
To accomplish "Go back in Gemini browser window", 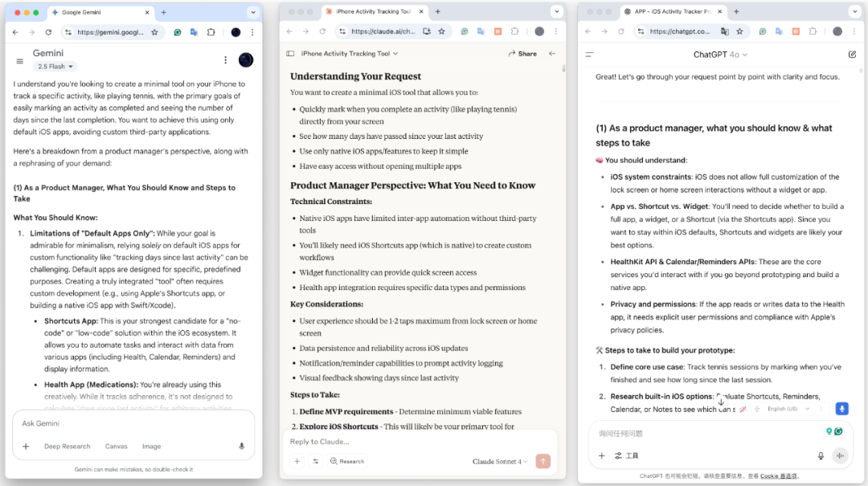I will [15, 32].
